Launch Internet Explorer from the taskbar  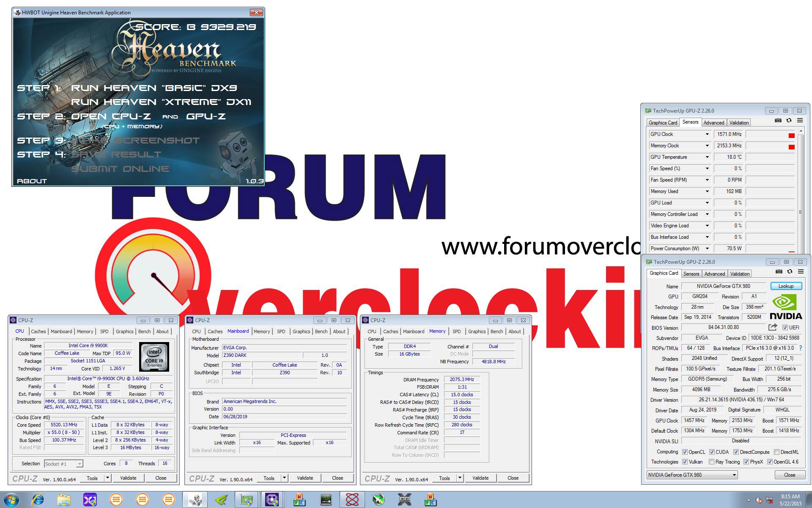pos(38,500)
